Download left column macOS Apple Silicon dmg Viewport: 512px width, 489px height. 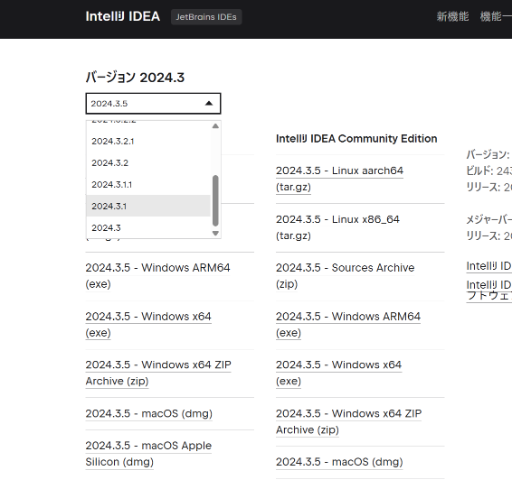[148, 454]
